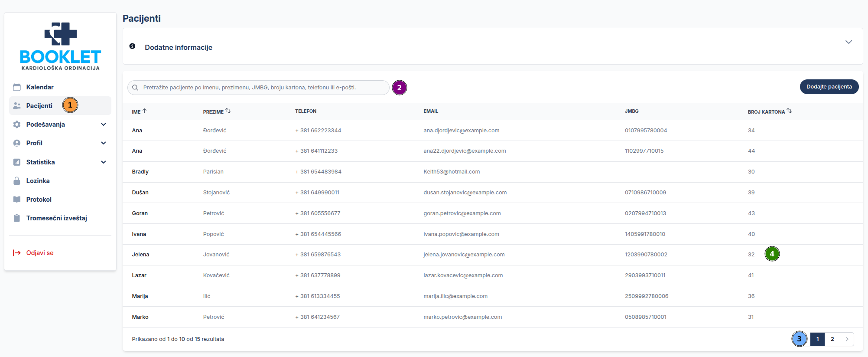Click the Statistika chart icon
Viewport: 868px width, 357px height.
click(x=17, y=162)
